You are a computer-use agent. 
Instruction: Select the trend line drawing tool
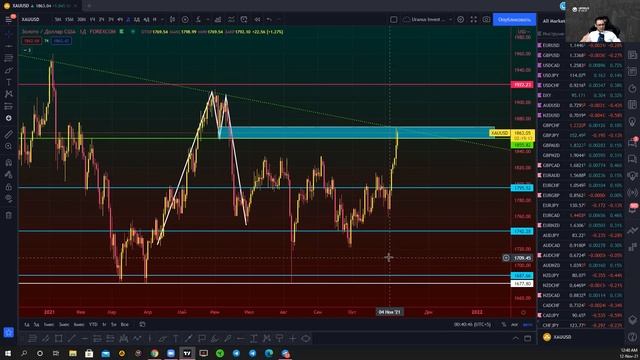(9, 47)
